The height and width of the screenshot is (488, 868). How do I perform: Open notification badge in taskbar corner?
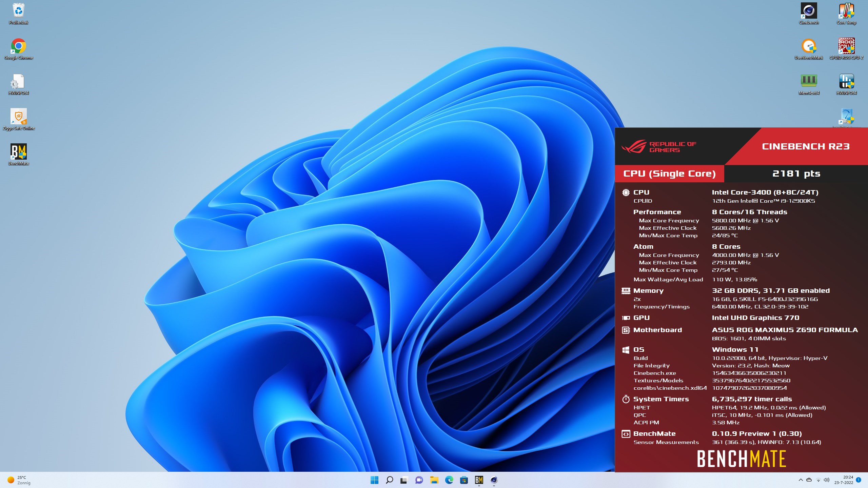[859, 480]
